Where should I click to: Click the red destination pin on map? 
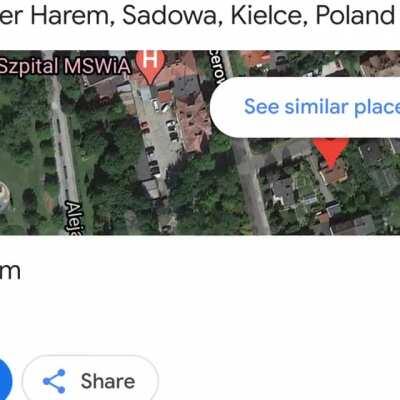coord(331,149)
